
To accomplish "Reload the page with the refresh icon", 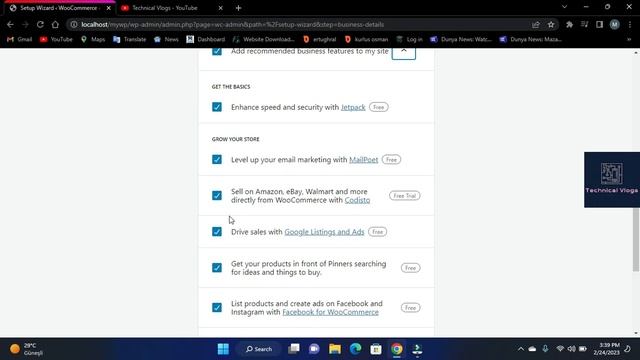I will pyautogui.click(x=40, y=24).
